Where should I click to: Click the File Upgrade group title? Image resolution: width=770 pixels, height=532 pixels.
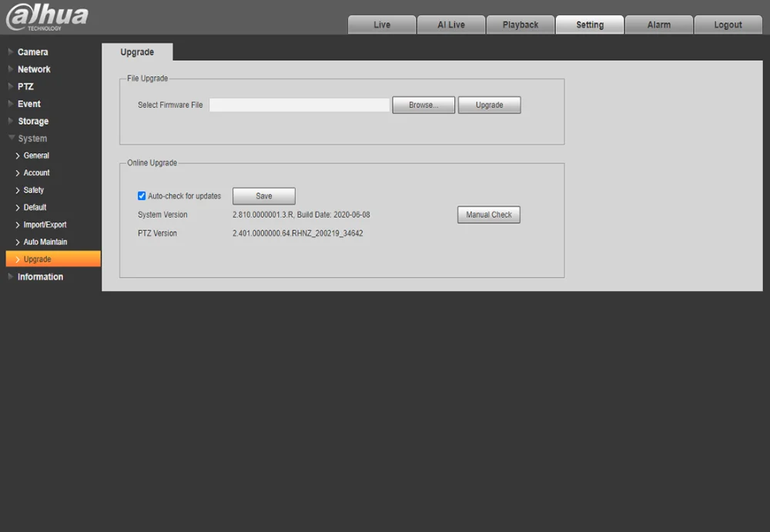pos(147,78)
